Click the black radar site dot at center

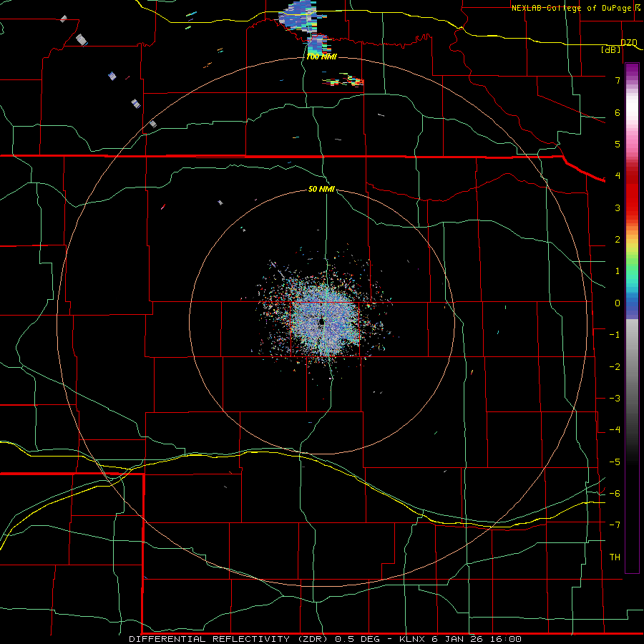(x=321, y=322)
